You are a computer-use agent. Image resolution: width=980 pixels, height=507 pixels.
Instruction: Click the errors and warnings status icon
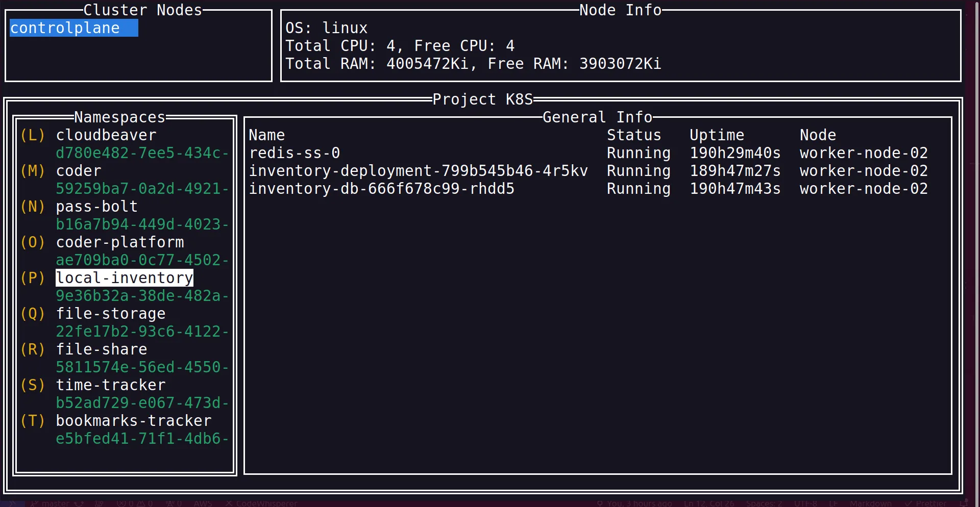(x=134, y=503)
